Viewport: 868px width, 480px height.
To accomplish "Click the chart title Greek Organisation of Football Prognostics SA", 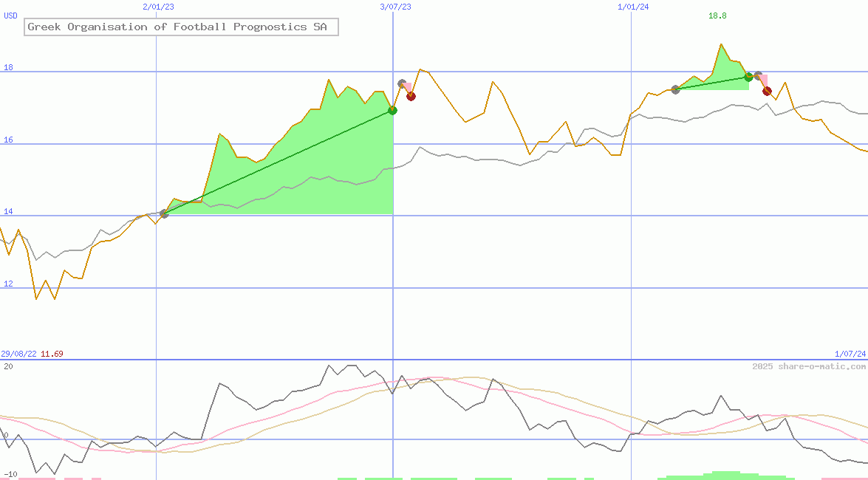I will (181, 27).
